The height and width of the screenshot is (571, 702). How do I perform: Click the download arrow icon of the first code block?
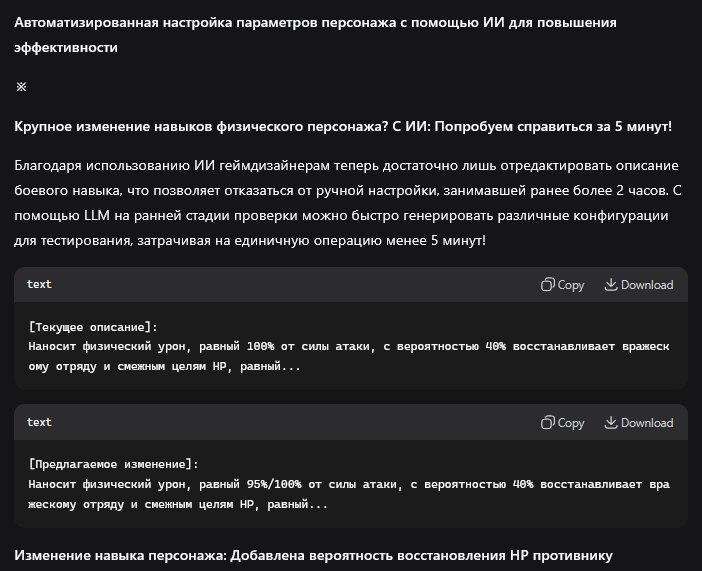click(x=611, y=284)
